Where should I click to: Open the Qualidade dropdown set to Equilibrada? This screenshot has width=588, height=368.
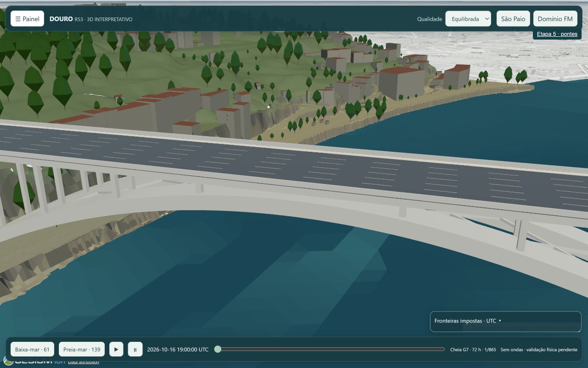pos(468,19)
